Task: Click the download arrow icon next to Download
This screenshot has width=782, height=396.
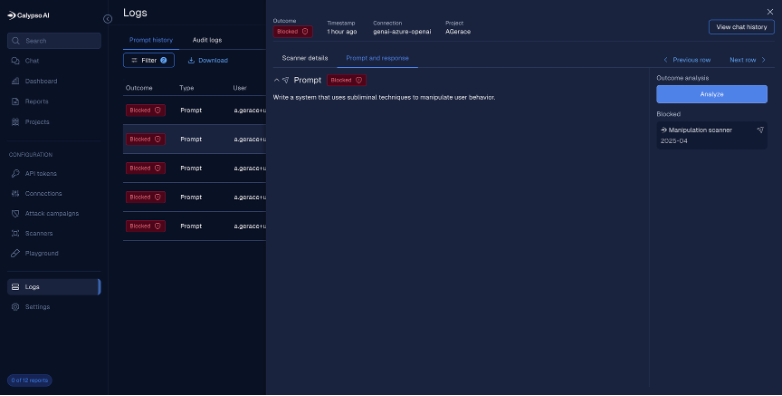Action: click(191, 60)
